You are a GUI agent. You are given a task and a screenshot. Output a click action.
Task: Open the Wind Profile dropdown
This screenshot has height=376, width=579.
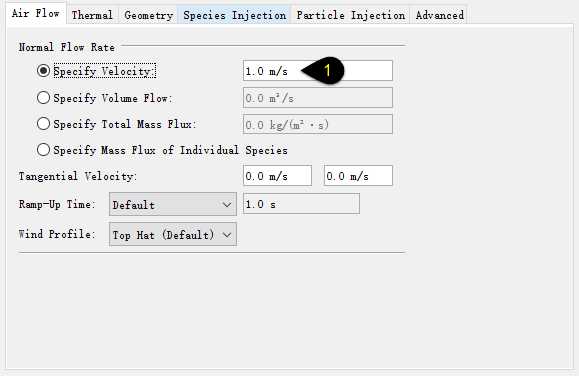pyautogui.click(x=173, y=234)
